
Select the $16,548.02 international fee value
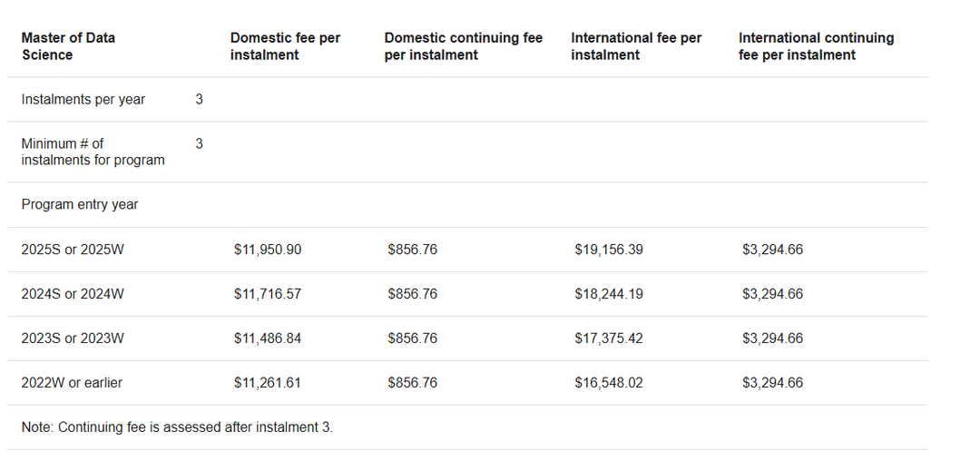tap(609, 383)
